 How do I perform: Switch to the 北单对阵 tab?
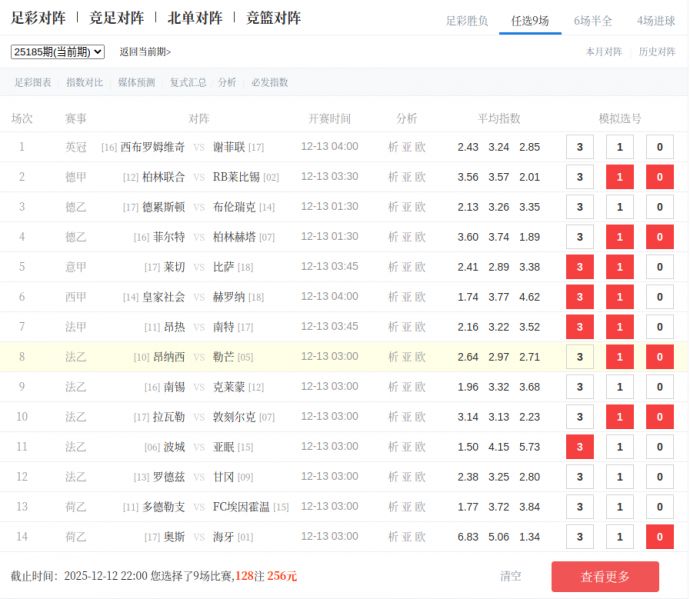pos(194,18)
